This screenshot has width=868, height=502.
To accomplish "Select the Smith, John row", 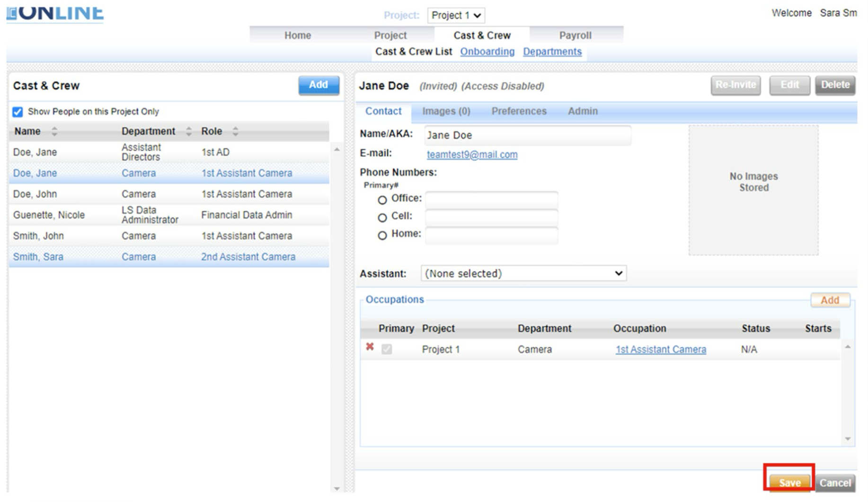I will click(168, 236).
